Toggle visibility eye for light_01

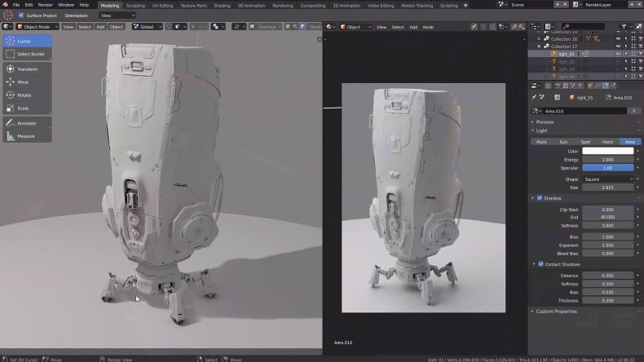pyautogui.click(x=618, y=54)
